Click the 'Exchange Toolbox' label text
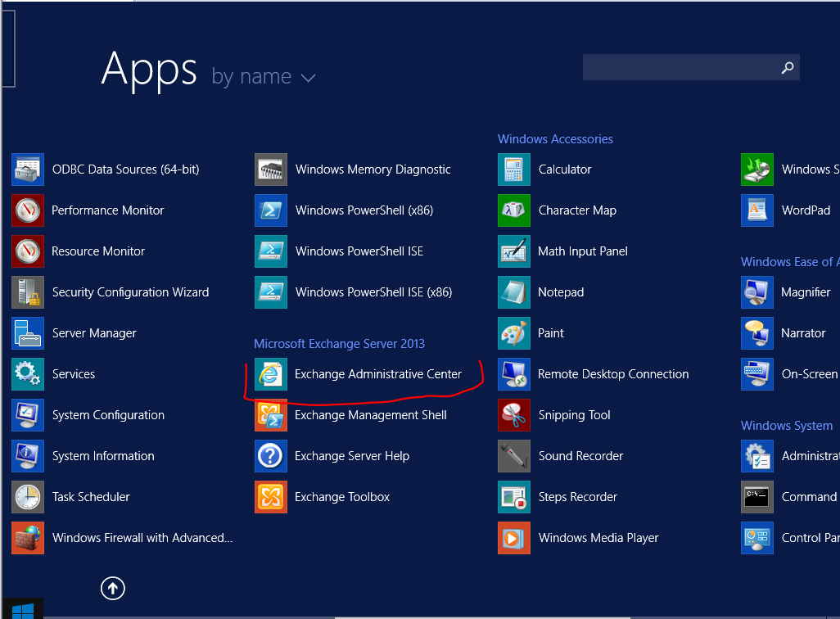The width and height of the screenshot is (840, 619). (342, 497)
